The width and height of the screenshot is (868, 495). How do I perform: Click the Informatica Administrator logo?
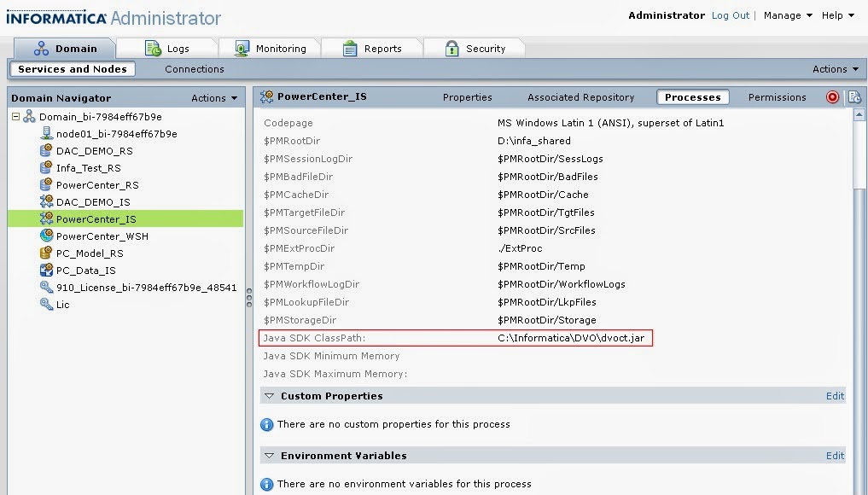pos(55,17)
